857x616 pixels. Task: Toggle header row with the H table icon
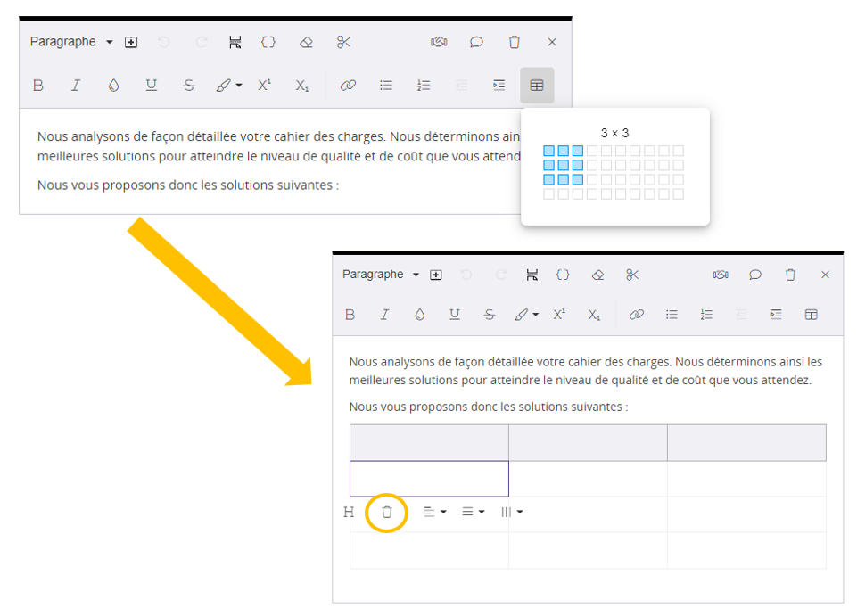(349, 512)
